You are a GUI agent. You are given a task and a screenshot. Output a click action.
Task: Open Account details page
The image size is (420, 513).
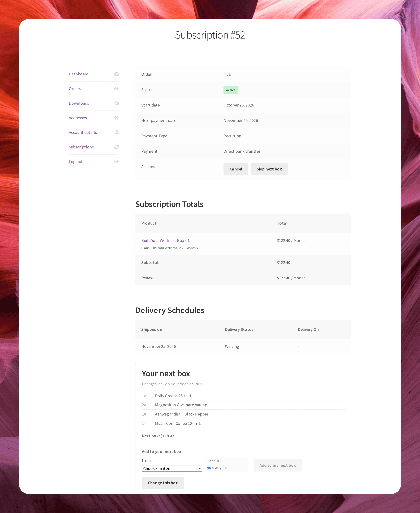pyautogui.click(x=83, y=132)
